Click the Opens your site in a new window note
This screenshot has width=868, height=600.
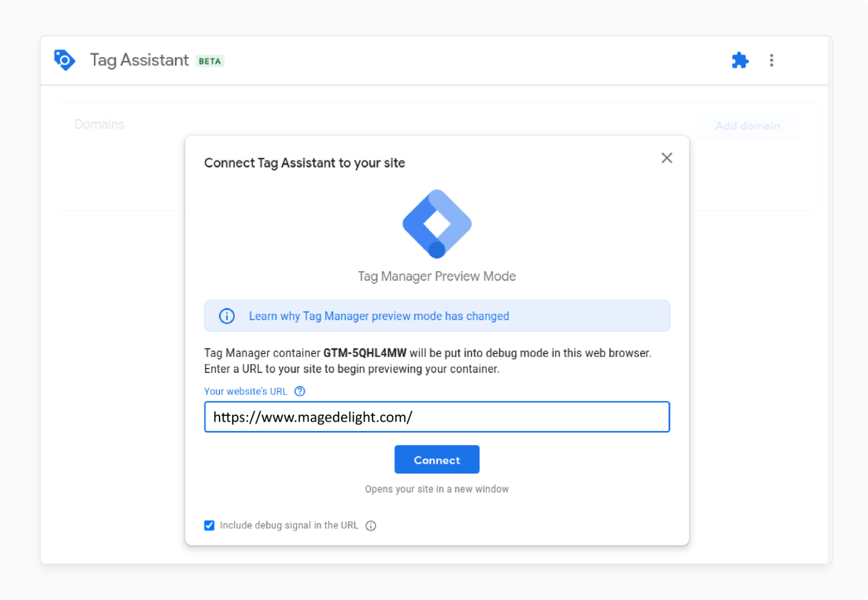(x=437, y=489)
